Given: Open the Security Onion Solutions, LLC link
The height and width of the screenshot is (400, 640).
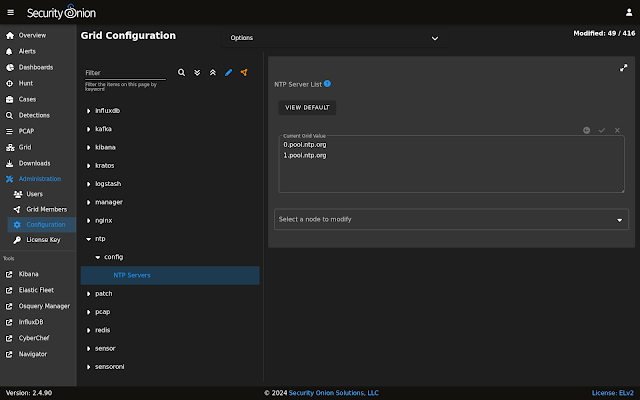Looking at the screenshot, I should [333, 393].
